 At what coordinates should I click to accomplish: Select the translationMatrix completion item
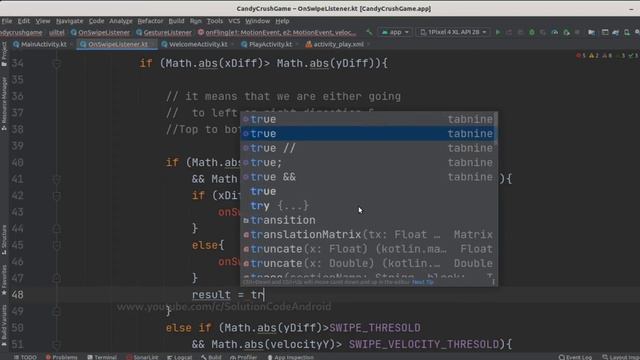click(367, 235)
